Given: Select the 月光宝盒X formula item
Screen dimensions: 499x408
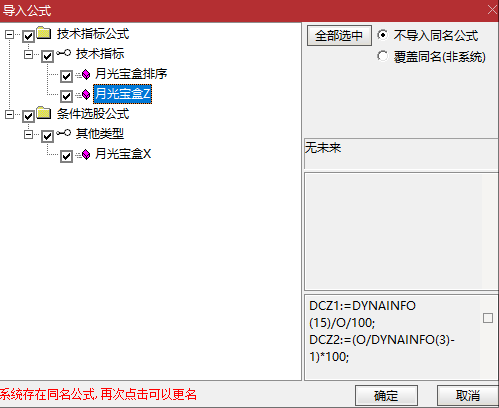Looking at the screenshot, I should click(123, 154).
